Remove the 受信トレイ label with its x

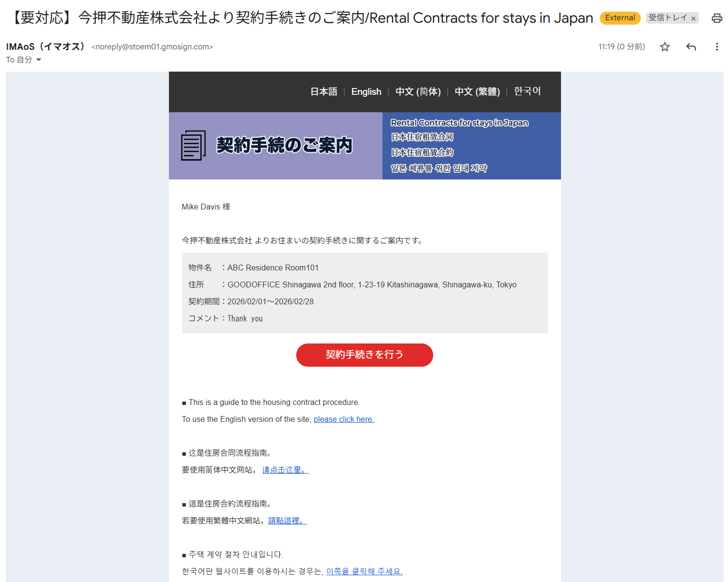(x=693, y=18)
